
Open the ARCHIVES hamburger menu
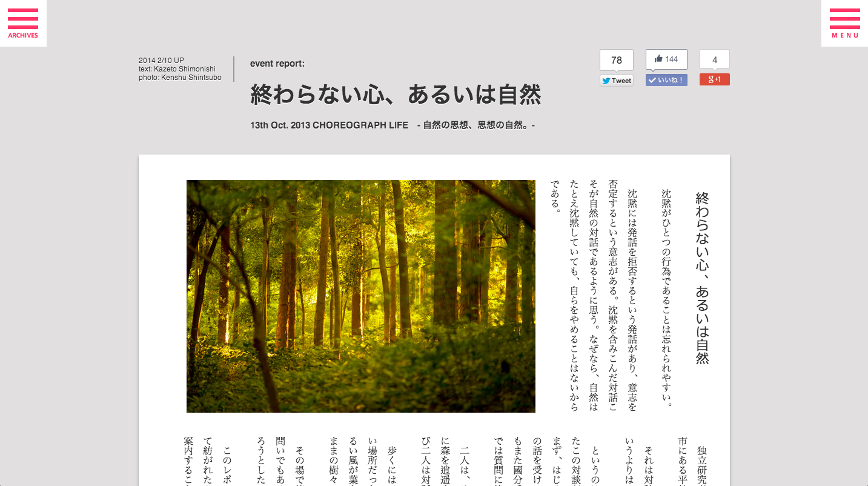tap(23, 23)
